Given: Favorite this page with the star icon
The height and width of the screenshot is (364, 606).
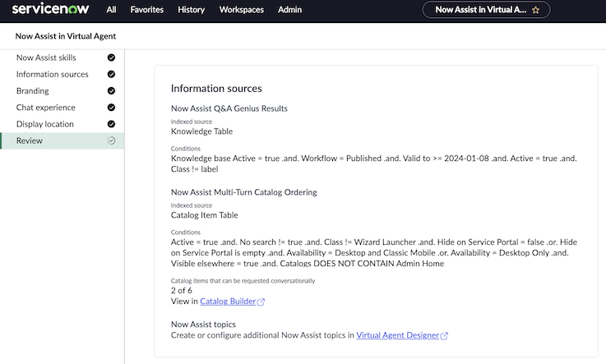Looking at the screenshot, I should 535,10.
